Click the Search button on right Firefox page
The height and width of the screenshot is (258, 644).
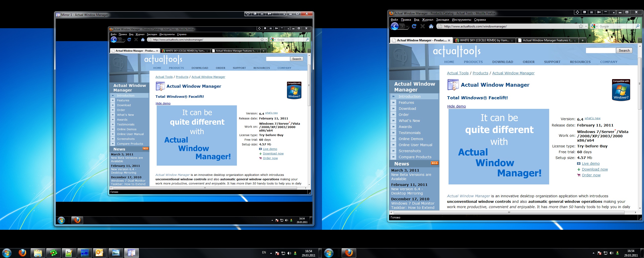point(624,50)
